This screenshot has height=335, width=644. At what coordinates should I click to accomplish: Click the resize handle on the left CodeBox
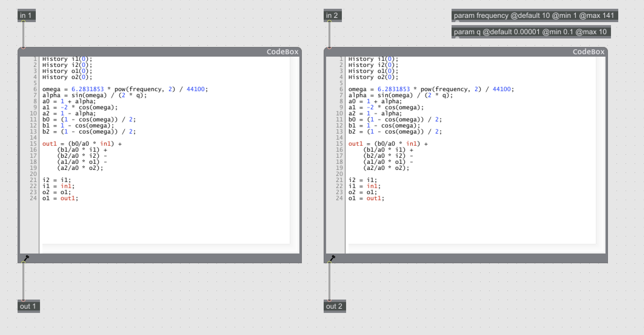pos(27,257)
